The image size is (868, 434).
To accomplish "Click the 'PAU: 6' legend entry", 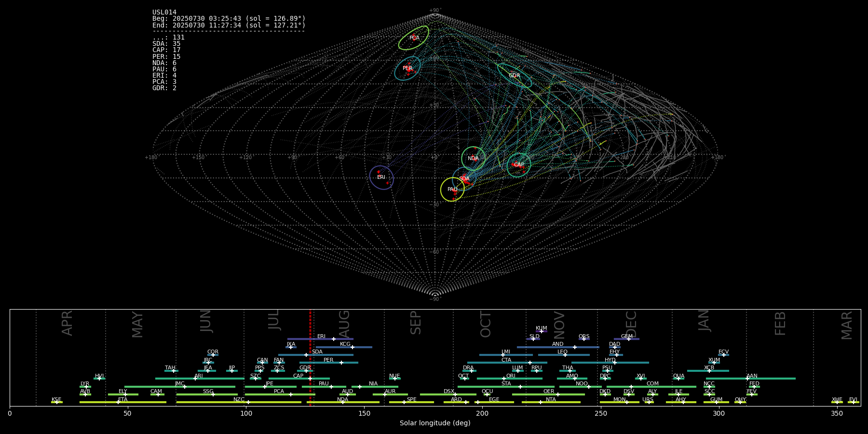I will point(164,69).
